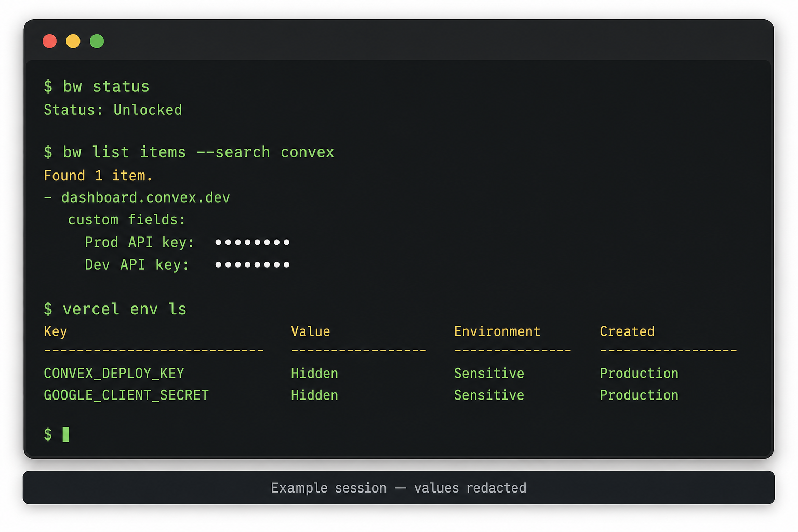798x532 pixels.
Task: Click the 'Found 1 item.' line
Action: pos(98,176)
